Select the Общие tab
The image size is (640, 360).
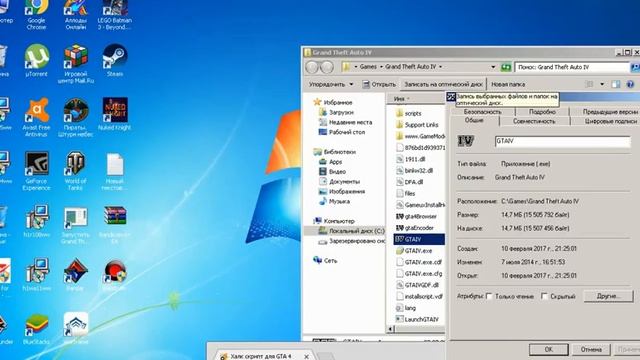(474, 120)
